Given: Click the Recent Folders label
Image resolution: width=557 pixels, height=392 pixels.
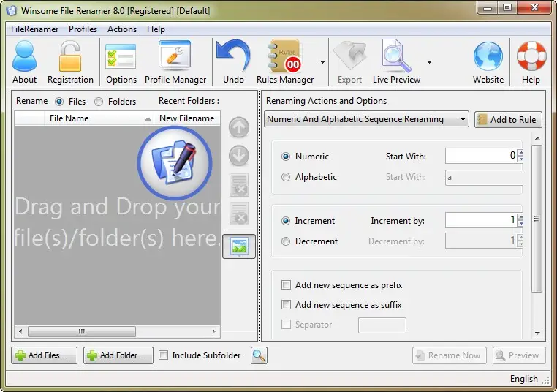Looking at the screenshot, I should (x=189, y=101).
